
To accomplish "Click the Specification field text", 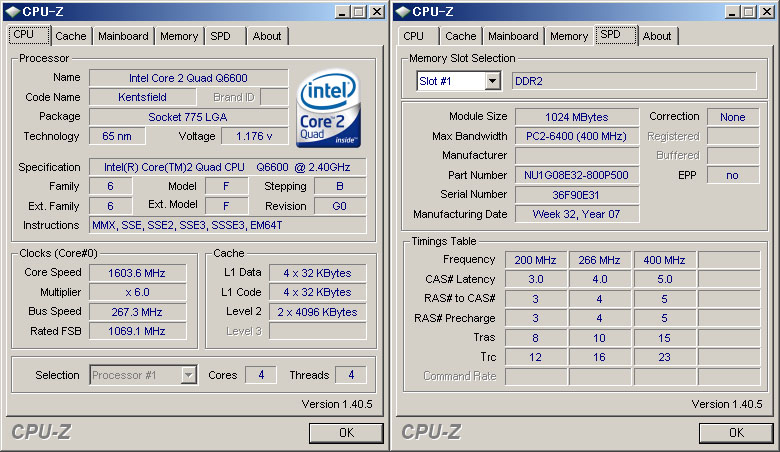I will pyautogui.click(x=227, y=167).
